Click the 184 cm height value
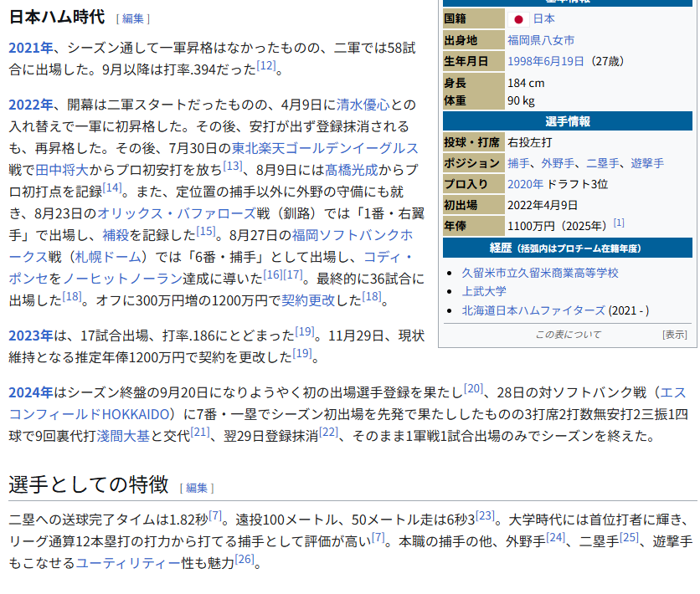 click(526, 83)
